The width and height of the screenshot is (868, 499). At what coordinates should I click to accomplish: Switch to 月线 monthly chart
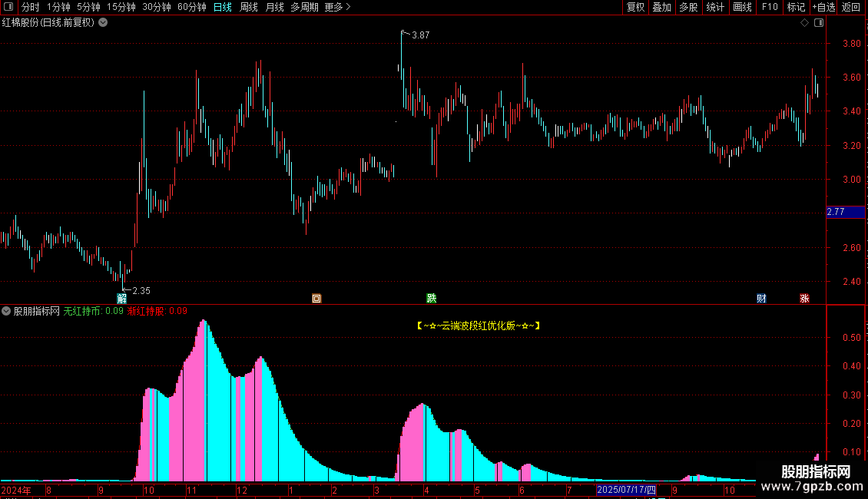pos(274,7)
